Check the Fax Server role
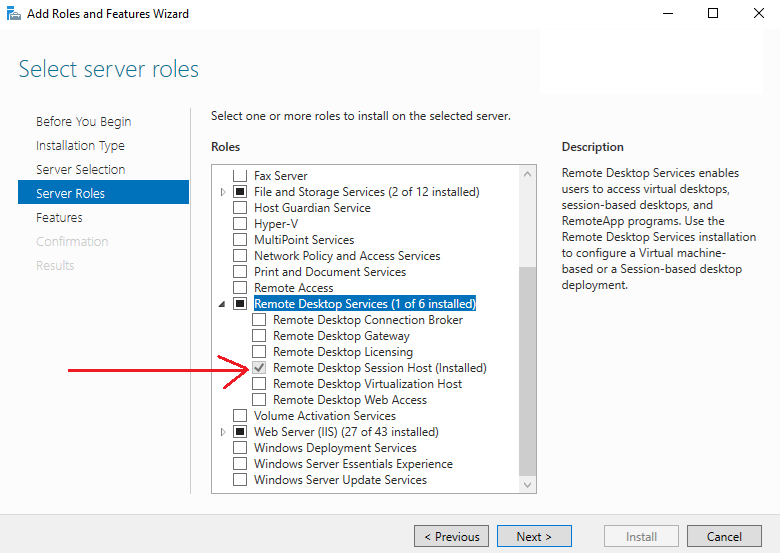The height and width of the screenshot is (553, 780). pos(240,176)
